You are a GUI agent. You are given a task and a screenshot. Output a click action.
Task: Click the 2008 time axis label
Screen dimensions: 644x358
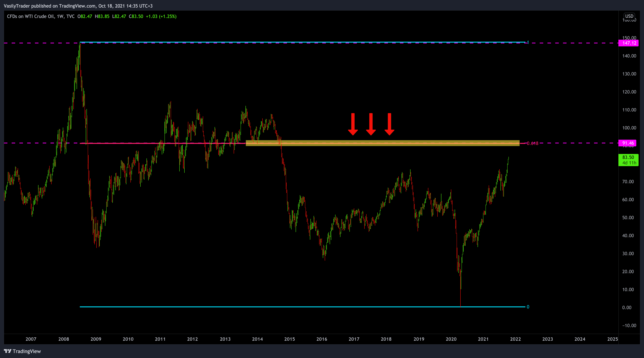64,339
